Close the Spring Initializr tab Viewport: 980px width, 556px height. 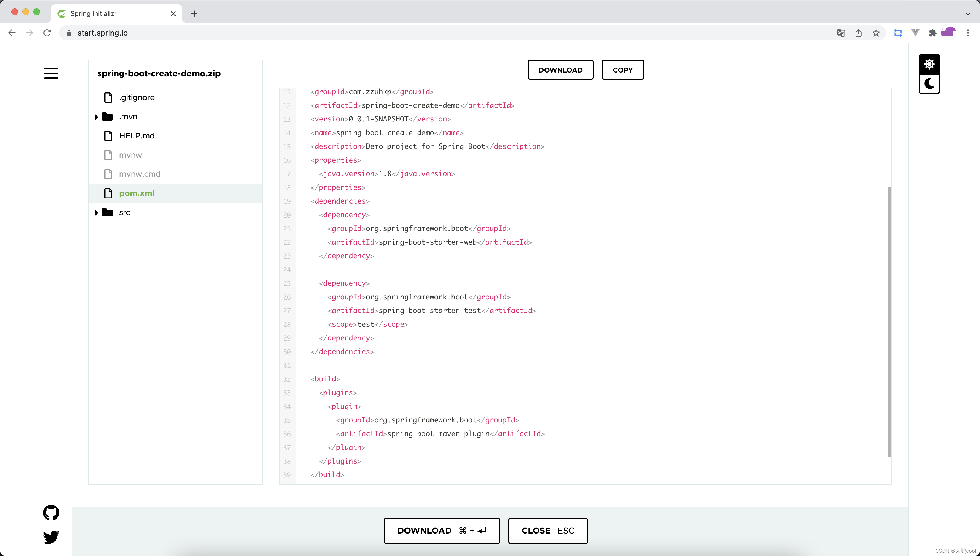(173, 13)
